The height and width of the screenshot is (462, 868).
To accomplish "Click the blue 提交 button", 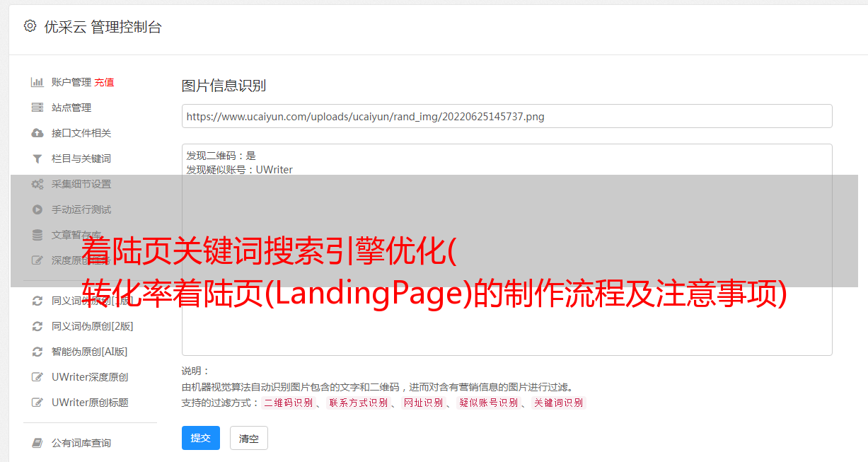I will click(x=201, y=438).
